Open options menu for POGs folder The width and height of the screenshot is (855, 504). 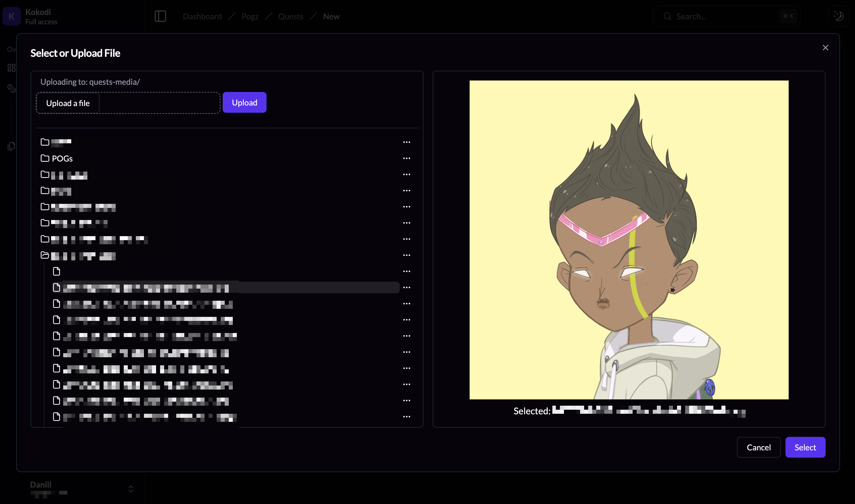pyautogui.click(x=406, y=159)
